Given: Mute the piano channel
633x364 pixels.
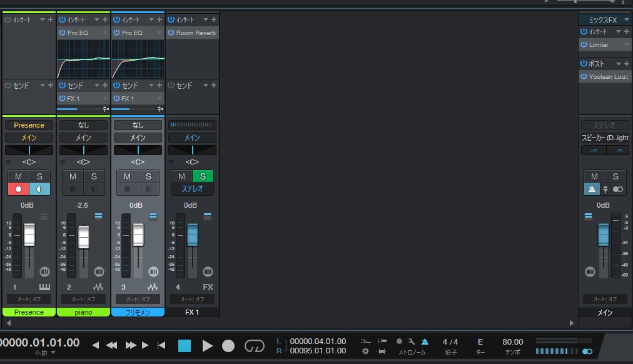Looking at the screenshot, I should point(73,176).
